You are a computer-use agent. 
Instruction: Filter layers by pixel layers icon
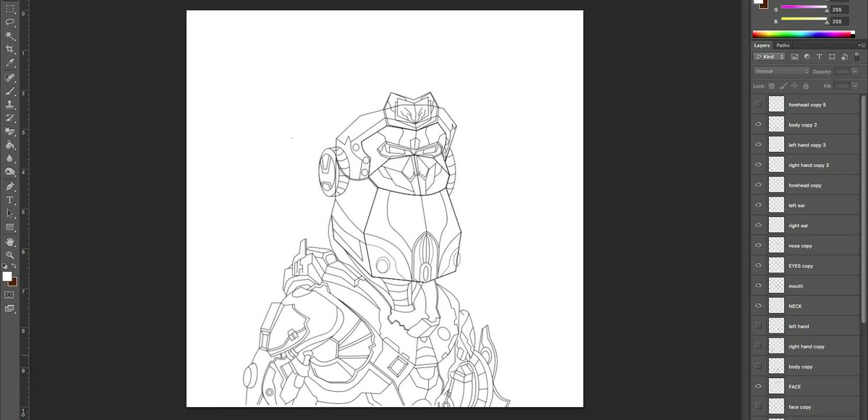[x=794, y=56]
